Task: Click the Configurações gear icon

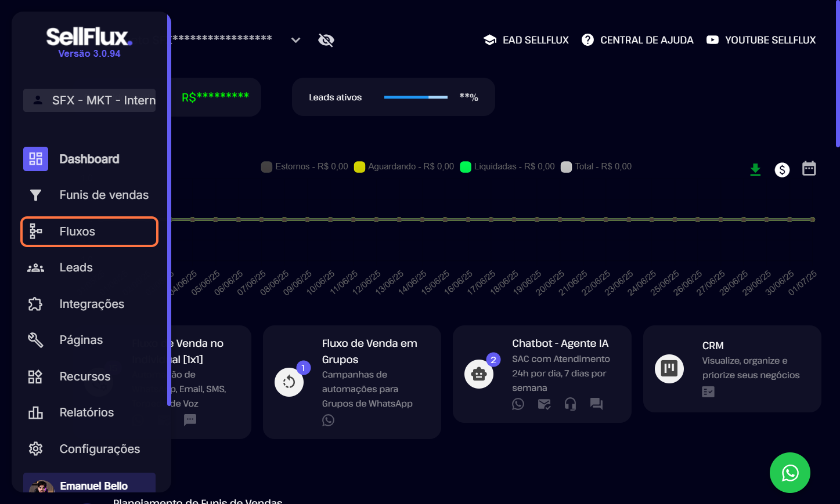Action: pyautogui.click(x=35, y=449)
